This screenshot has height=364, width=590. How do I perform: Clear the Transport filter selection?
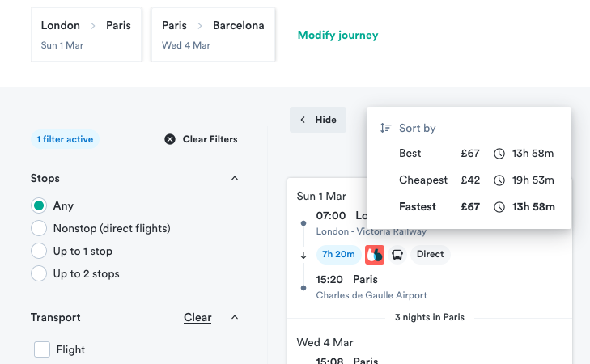click(197, 318)
